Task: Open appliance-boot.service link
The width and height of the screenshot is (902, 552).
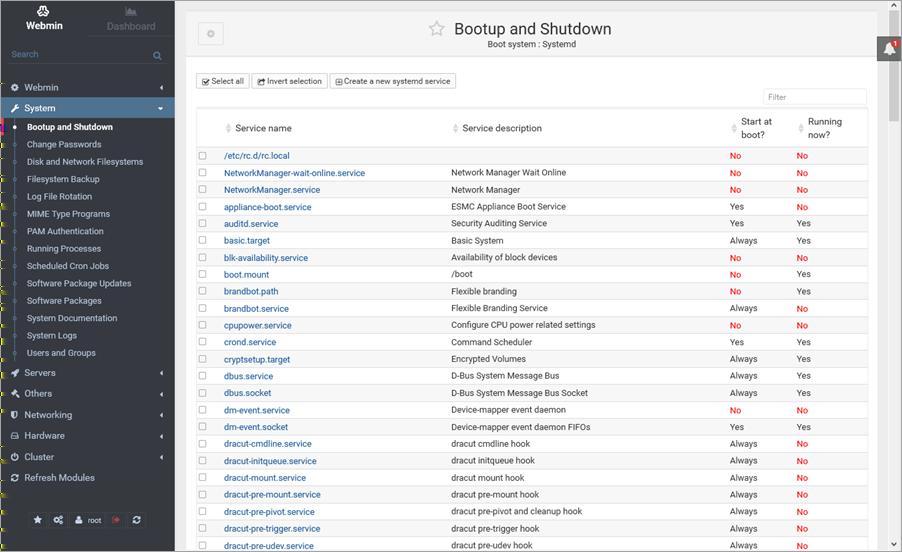Action: click(267, 207)
